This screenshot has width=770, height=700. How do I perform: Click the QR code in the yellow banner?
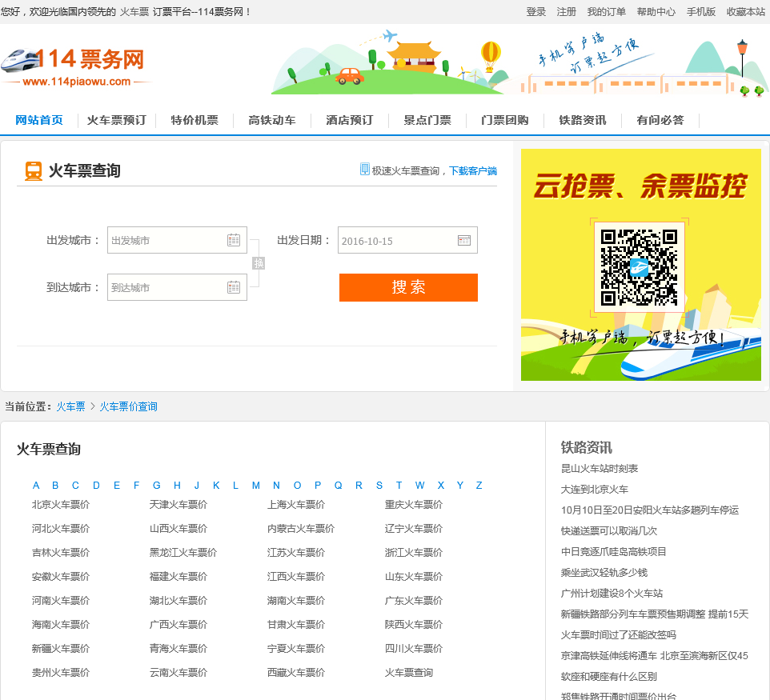[x=639, y=268]
